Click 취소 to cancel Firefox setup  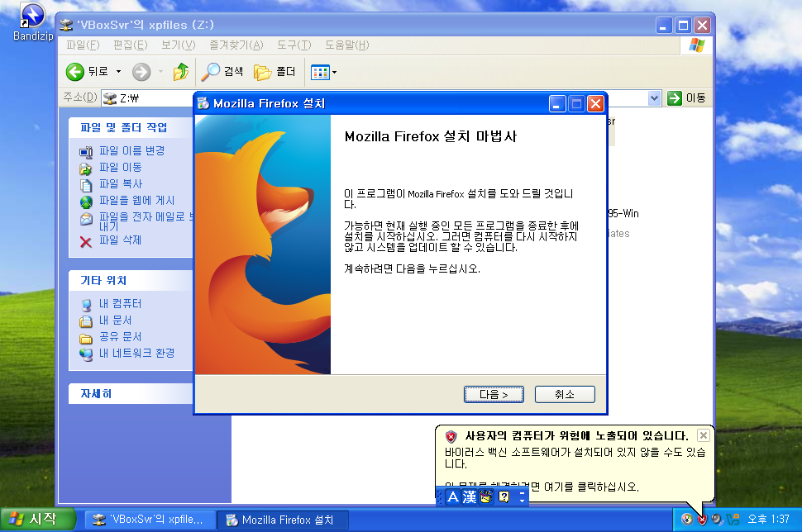point(565,395)
